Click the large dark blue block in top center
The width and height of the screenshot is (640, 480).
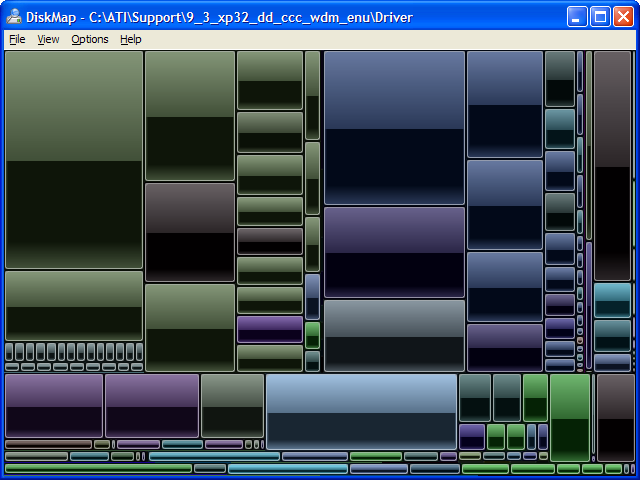click(394, 127)
